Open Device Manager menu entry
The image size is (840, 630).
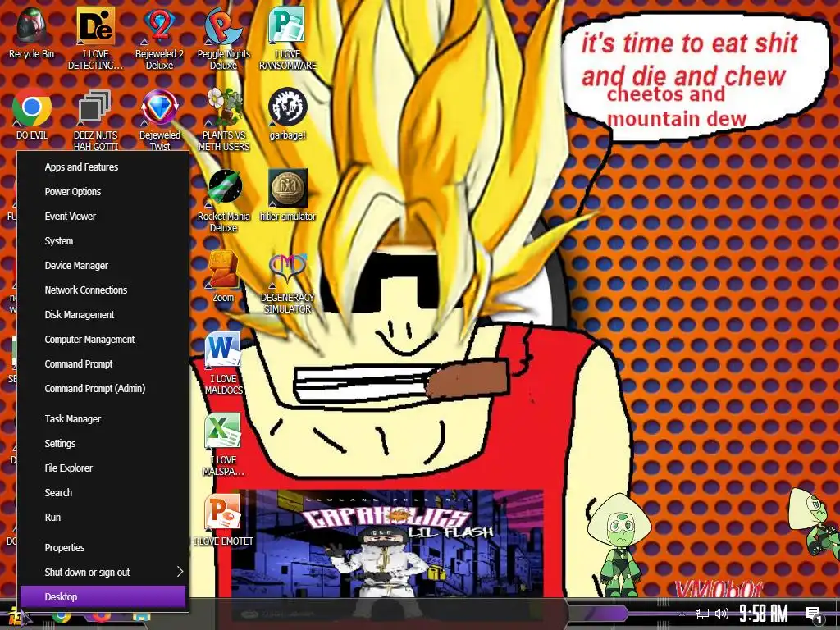(103, 266)
